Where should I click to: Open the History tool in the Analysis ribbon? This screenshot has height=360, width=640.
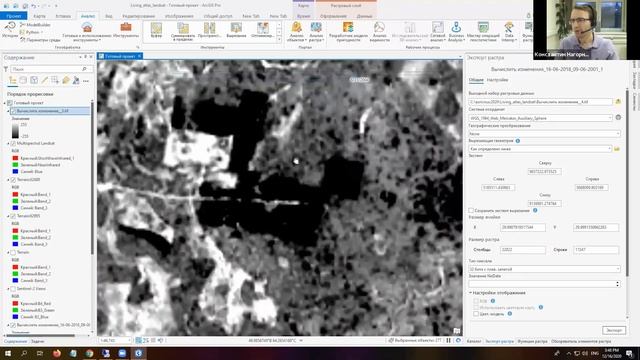[x=10, y=31]
